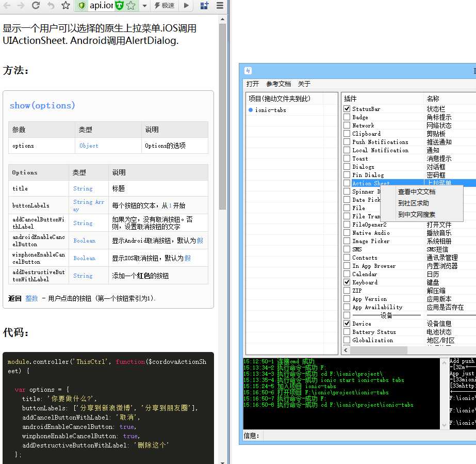Click the console log scrollbar down arrow
Screen dimensions: 476x464
(444, 425)
